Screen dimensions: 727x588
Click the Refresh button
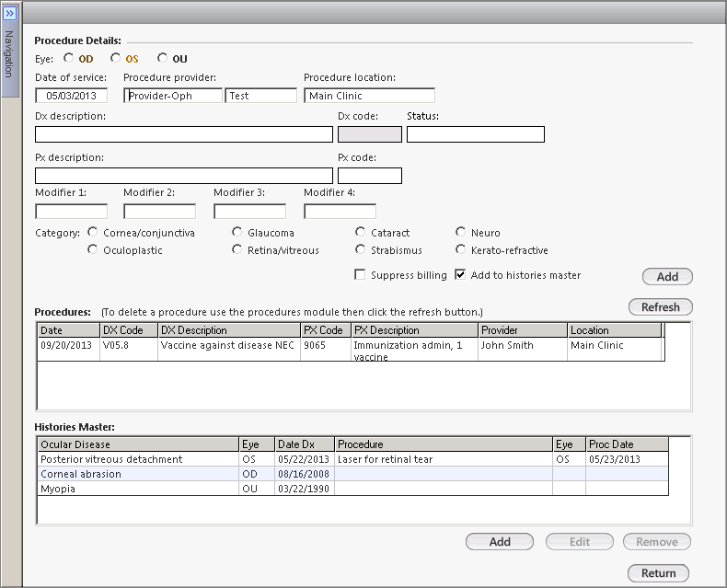[x=661, y=307]
